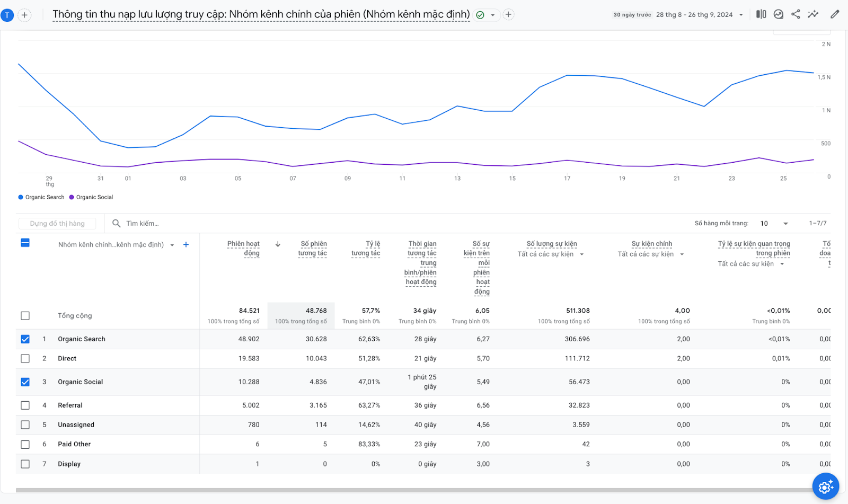Viewport: 848px width, 504px height.
Task: Sort by Tỷ lệ tương tác column
Action: pyautogui.click(x=366, y=249)
